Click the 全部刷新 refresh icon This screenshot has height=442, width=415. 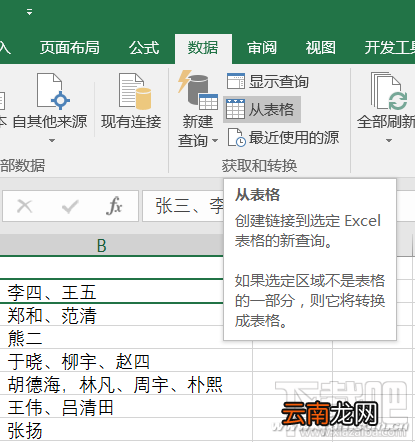coord(390,91)
